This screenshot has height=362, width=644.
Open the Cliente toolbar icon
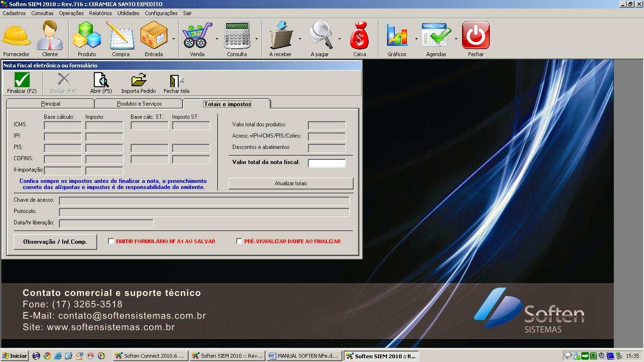click(x=50, y=36)
